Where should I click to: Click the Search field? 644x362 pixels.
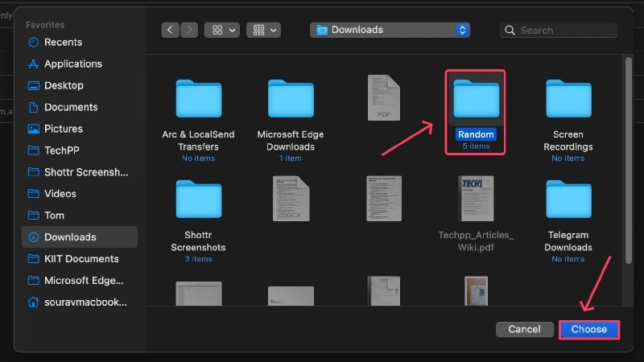click(559, 31)
